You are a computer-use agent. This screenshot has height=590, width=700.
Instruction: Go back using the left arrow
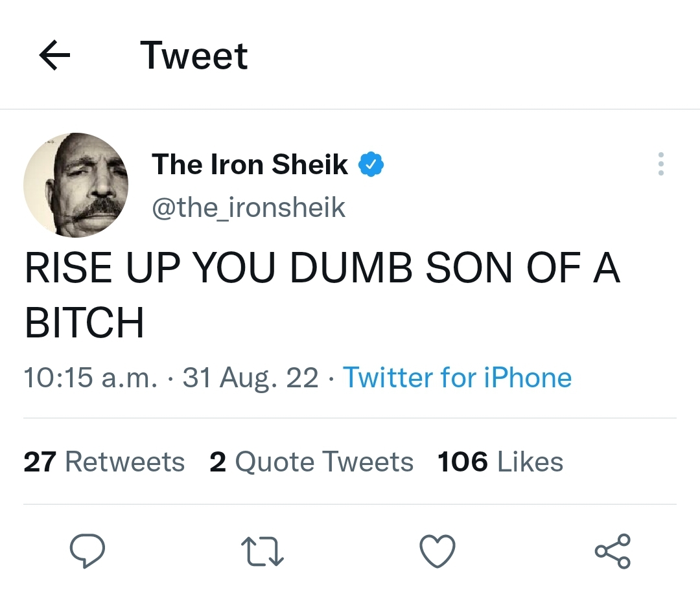pyautogui.click(x=54, y=56)
